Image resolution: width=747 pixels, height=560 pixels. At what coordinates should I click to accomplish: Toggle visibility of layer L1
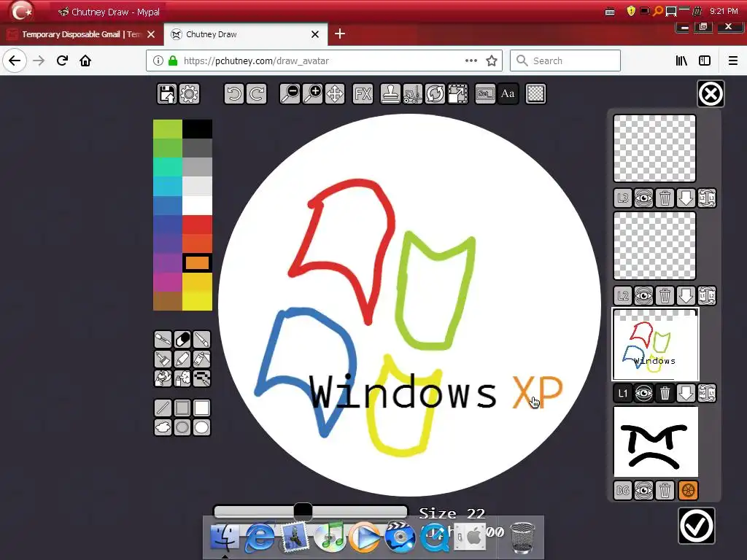point(643,393)
